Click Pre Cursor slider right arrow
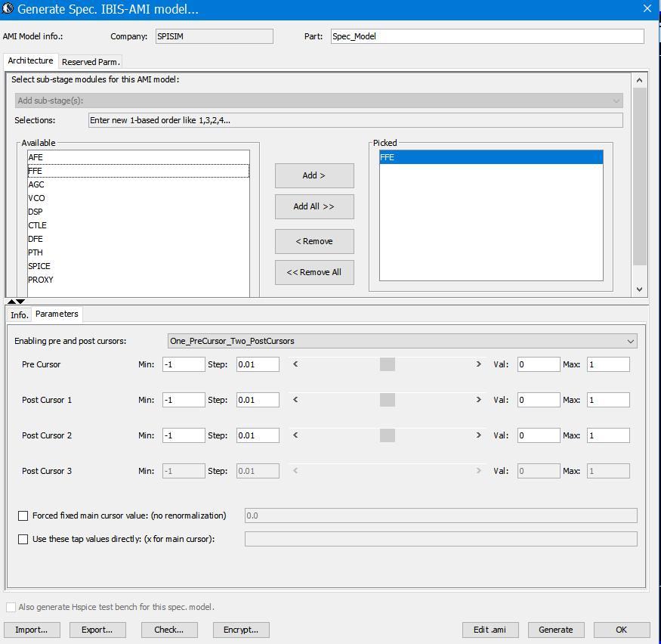Image resolution: width=661 pixels, height=644 pixels. [x=478, y=364]
